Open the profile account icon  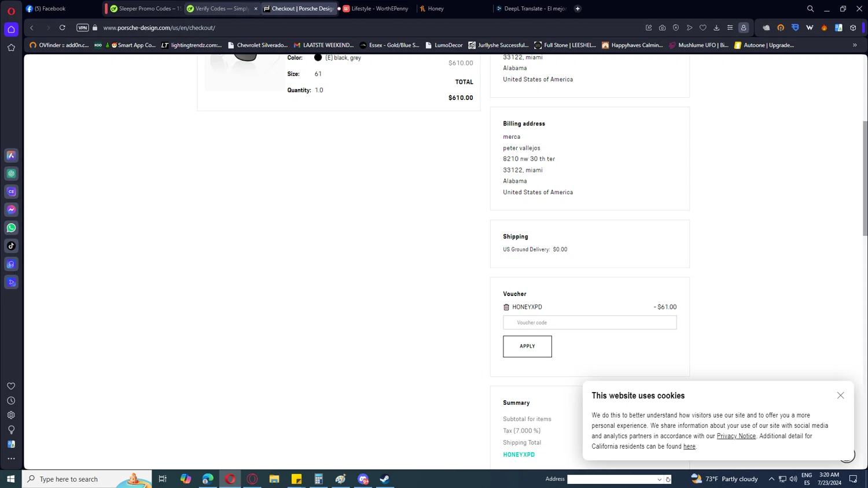click(x=744, y=28)
